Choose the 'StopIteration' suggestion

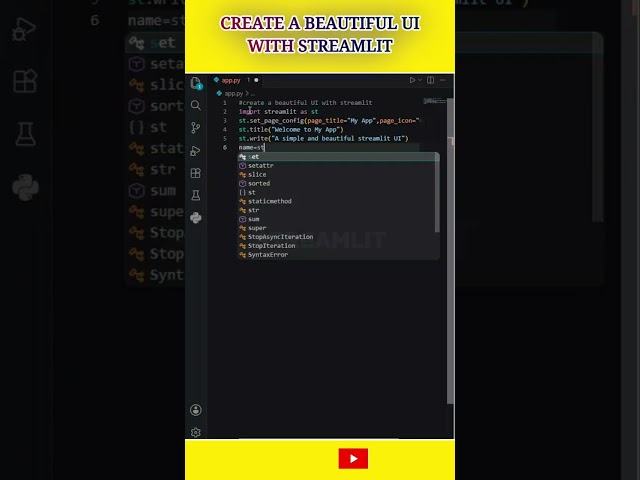339,246
